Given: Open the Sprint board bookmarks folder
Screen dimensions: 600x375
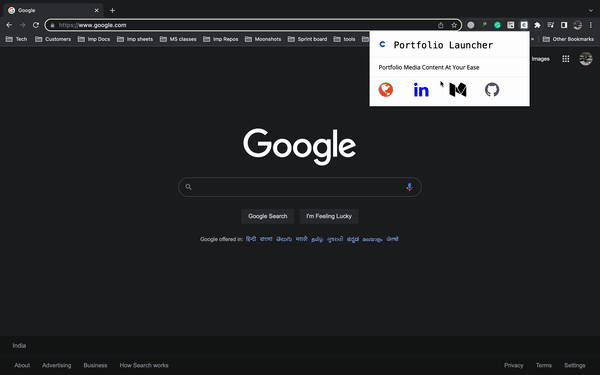Looking at the screenshot, I should point(307,39).
